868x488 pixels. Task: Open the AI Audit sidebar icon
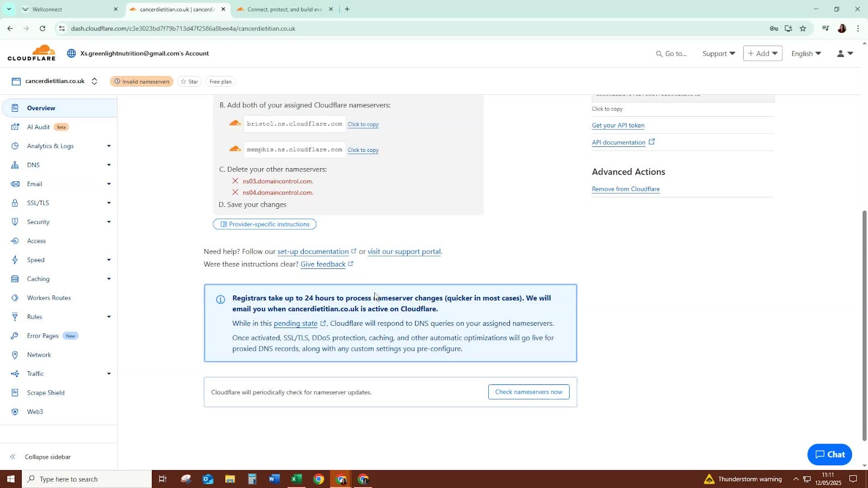(x=15, y=127)
